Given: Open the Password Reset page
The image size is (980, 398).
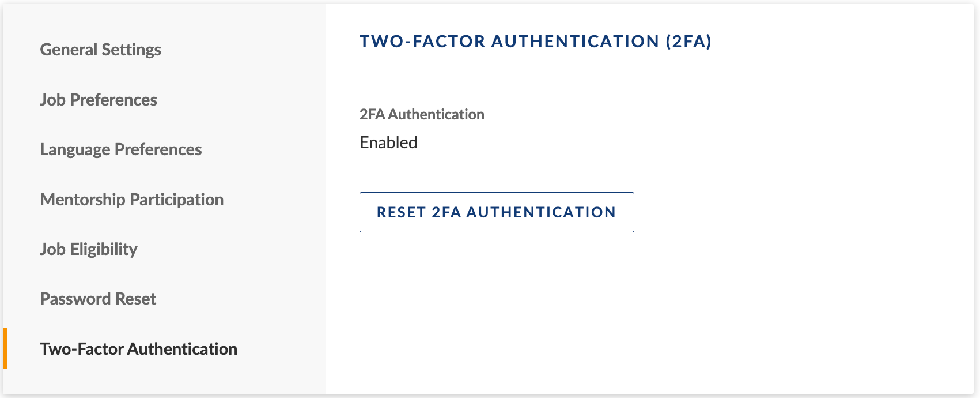Looking at the screenshot, I should point(98,299).
